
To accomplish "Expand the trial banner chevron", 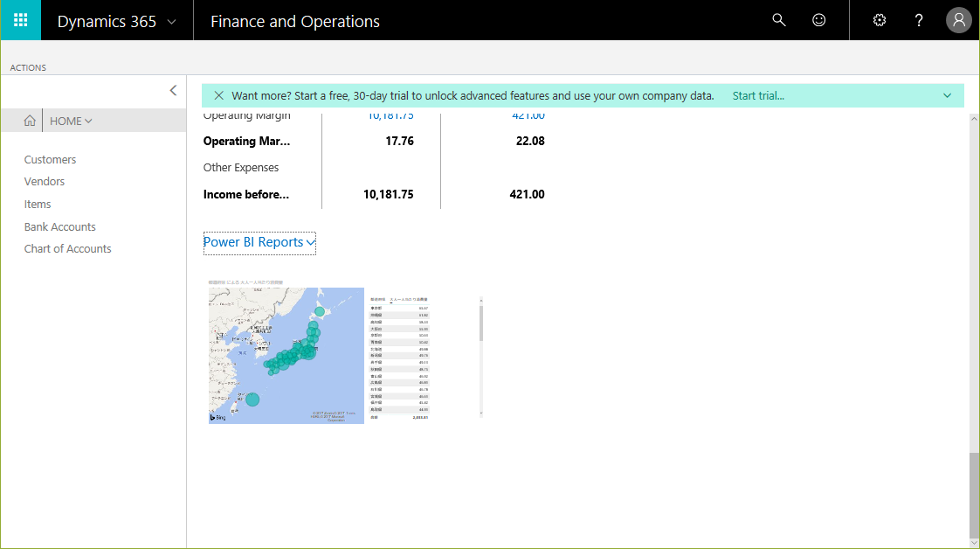I will [x=948, y=95].
